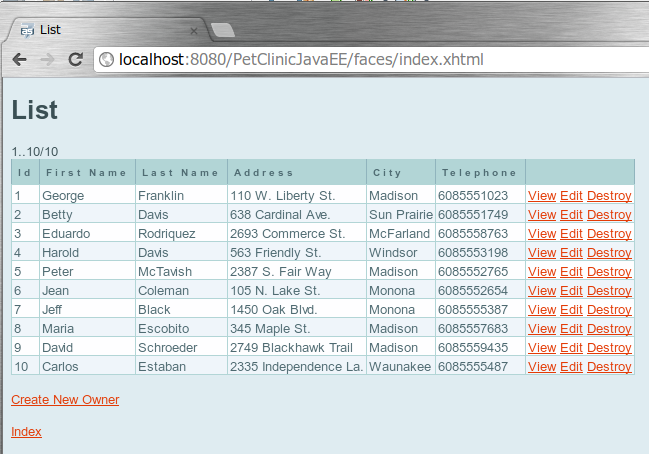The width and height of the screenshot is (649, 454).
Task: Destroy owner Harold Davis
Action: 609,253
